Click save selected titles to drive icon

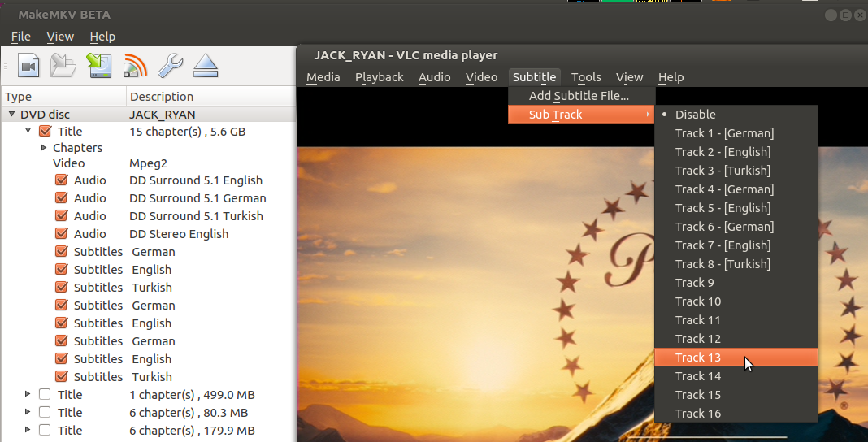pyautogui.click(x=99, y=65)
